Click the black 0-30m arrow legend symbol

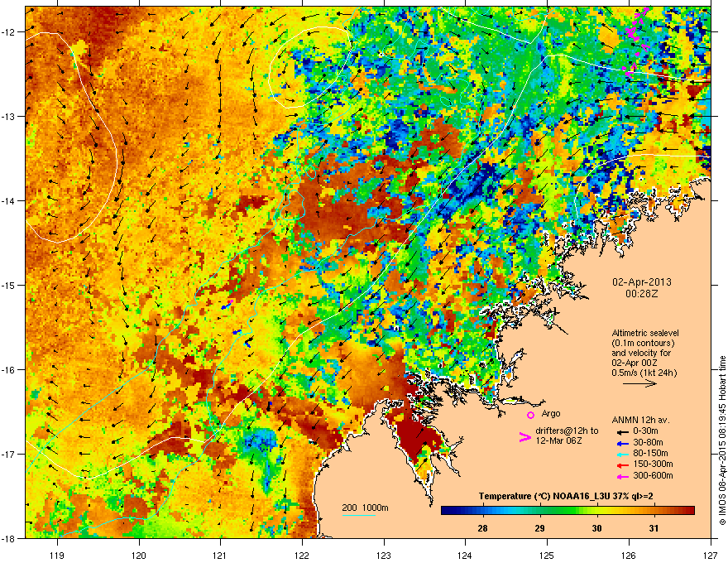pyautogui.click(x=621, y=431)
